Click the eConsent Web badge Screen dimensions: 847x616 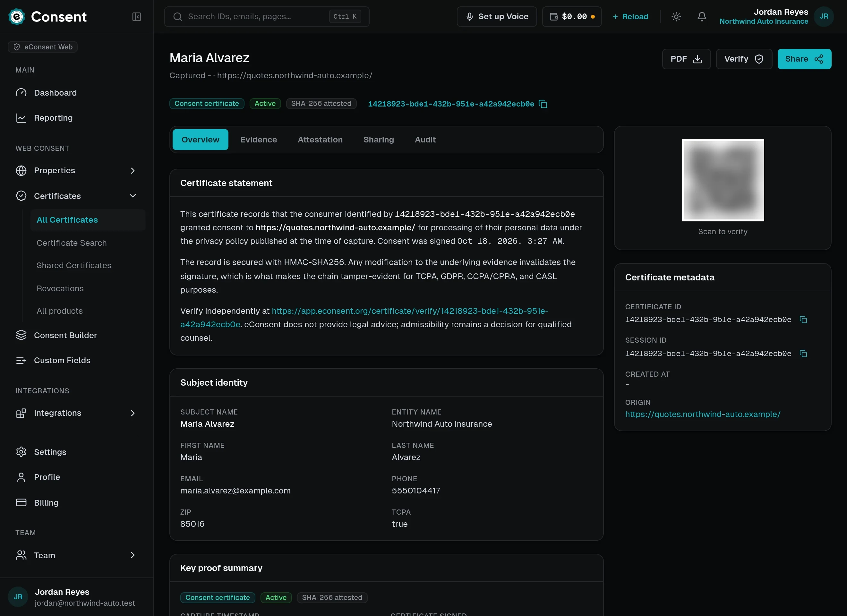click(43, 47)
